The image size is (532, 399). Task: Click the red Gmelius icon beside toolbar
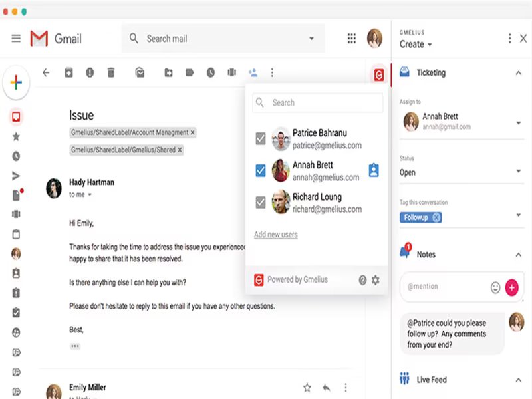point(379,75)
